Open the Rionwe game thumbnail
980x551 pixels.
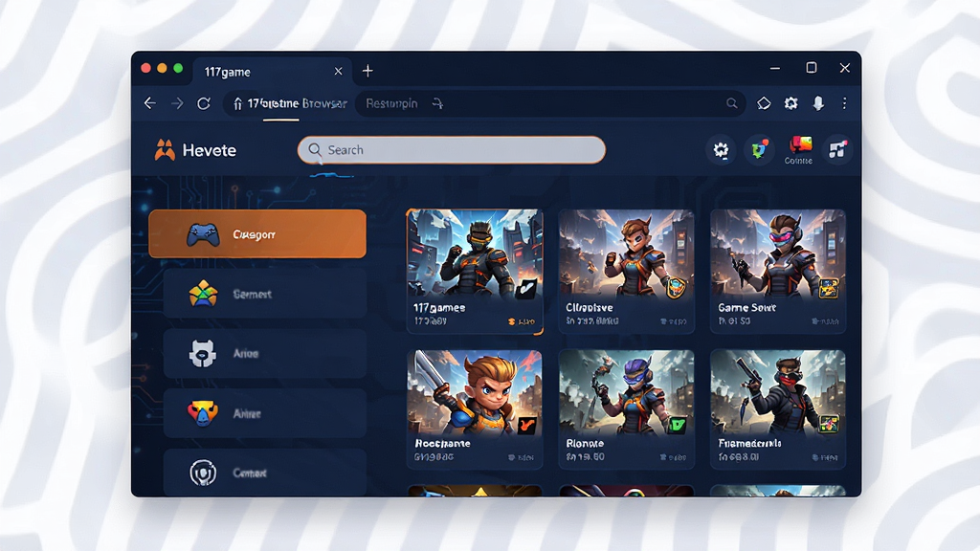click(626, 391)
